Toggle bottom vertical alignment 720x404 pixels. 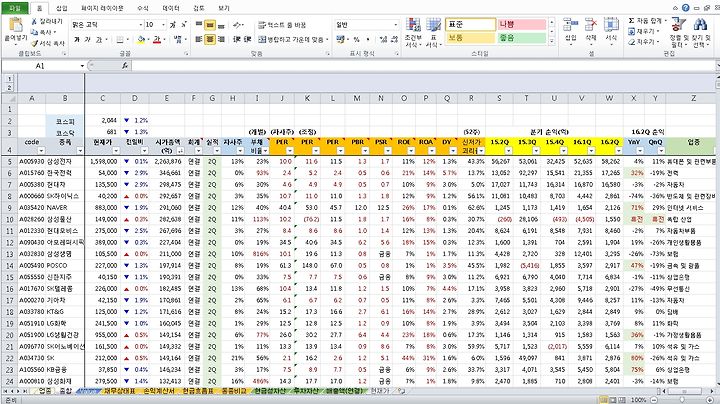(x=221, y=25)
